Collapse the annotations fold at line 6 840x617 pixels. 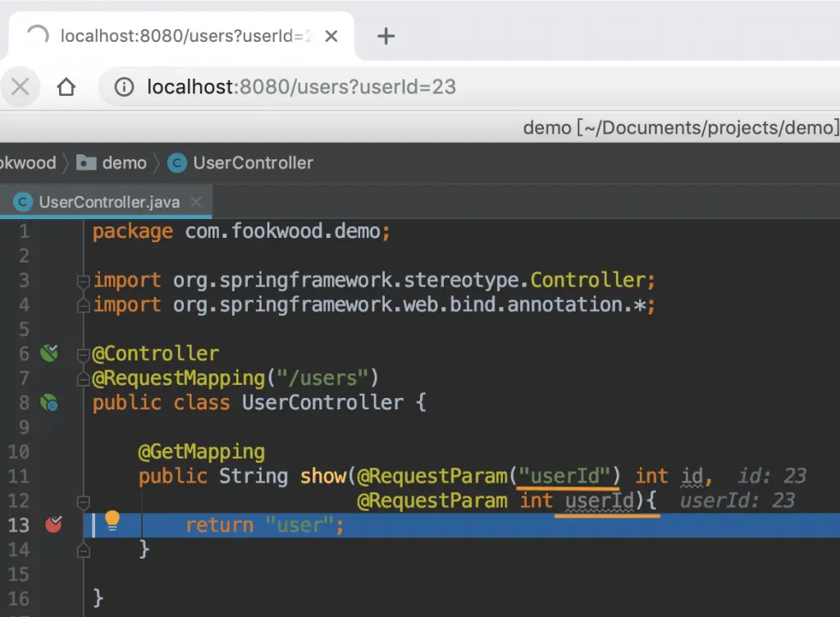tap(83, 354)
